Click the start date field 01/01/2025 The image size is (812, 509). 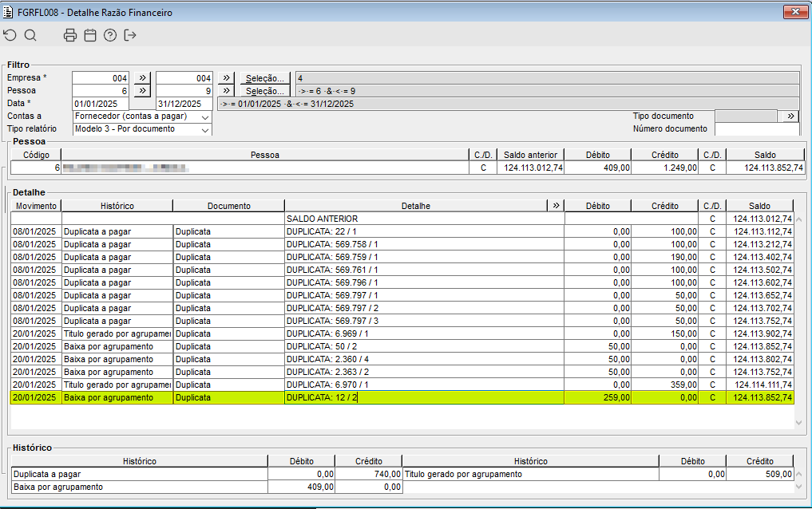[x=101, y=104]
